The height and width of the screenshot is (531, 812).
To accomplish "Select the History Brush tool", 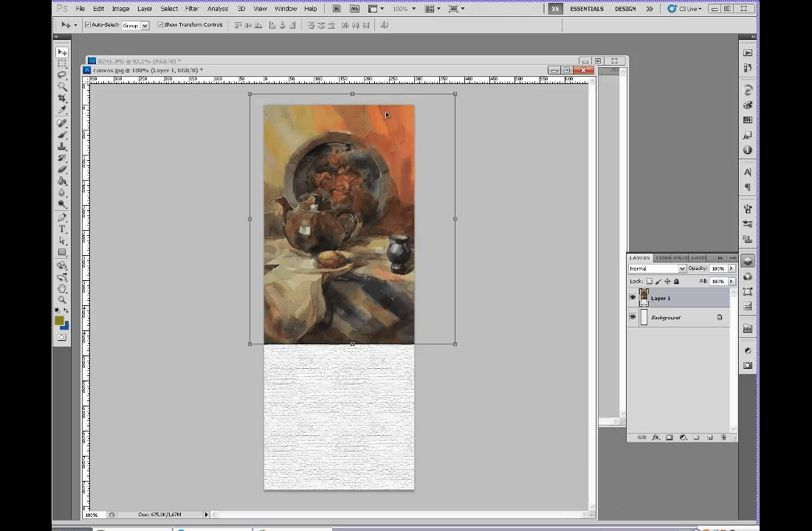I will tap(61, 157).
